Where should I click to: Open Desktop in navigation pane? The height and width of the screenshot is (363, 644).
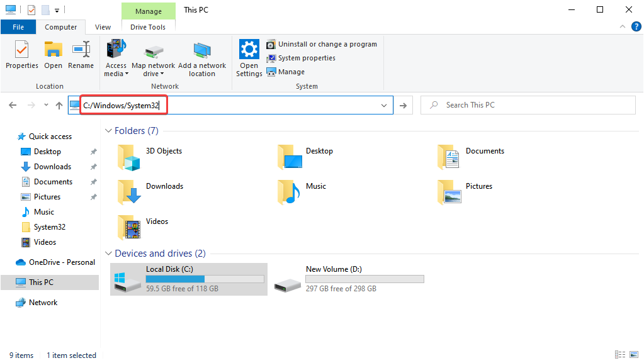pyautogui.click(x=41, y=152)
